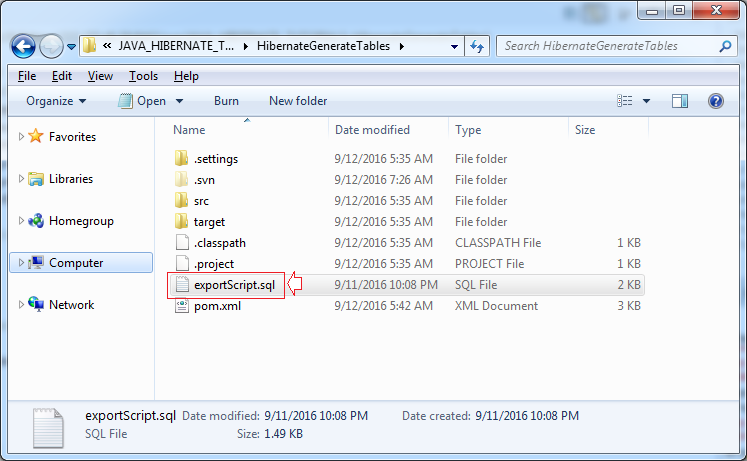Open the File menu
The image size is (747, 461).
pyautogui.click(x=27, y=76)
